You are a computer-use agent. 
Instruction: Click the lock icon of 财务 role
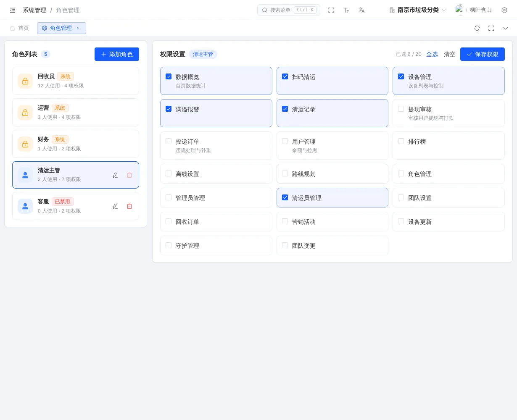click(25, 144)
